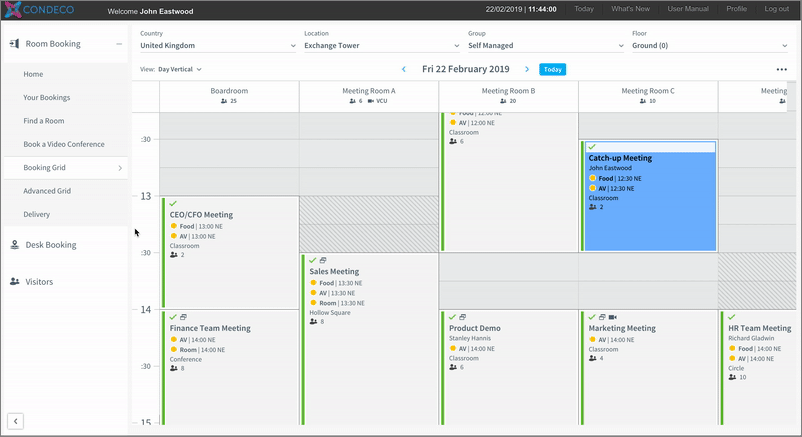Click checkmark on HR Team Meeting
This screenshot has height=437, width=802.
[x=732, y=317]
